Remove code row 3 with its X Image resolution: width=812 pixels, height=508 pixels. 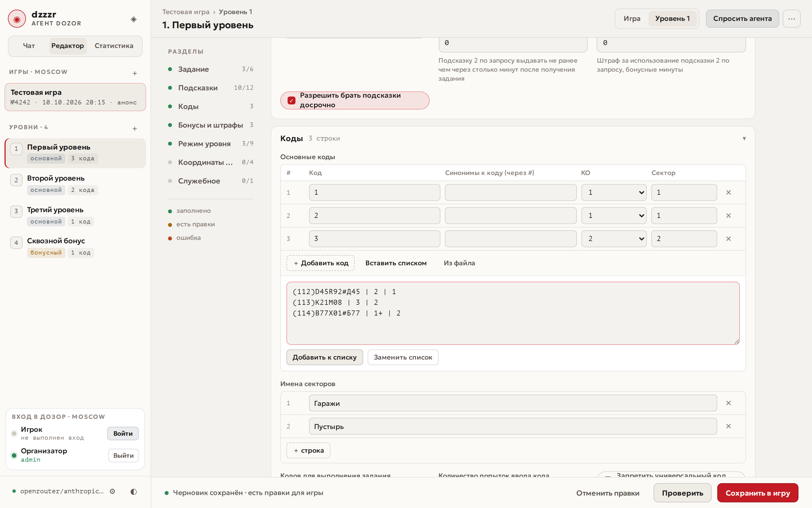point(728,239)
